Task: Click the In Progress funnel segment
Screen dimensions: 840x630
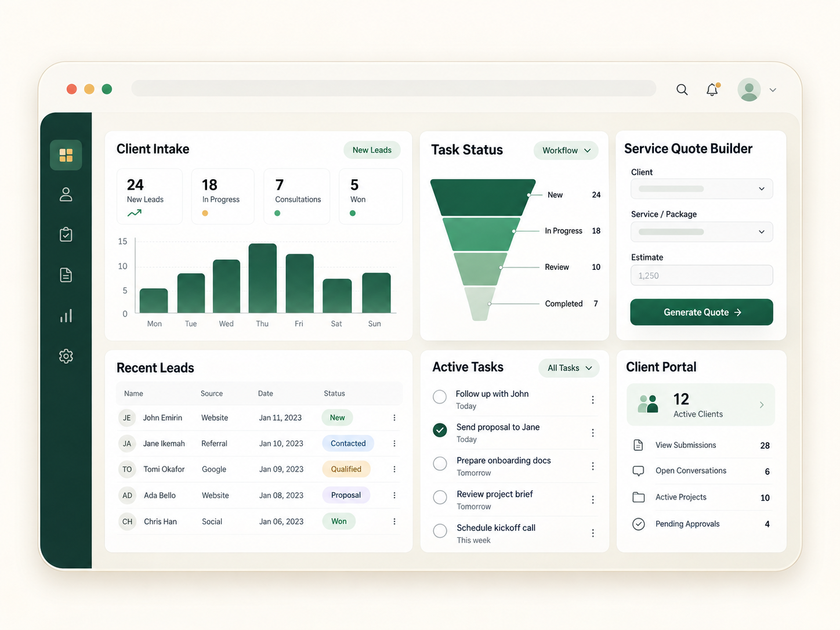Action: pyautogui.click(x=481, y=234)
